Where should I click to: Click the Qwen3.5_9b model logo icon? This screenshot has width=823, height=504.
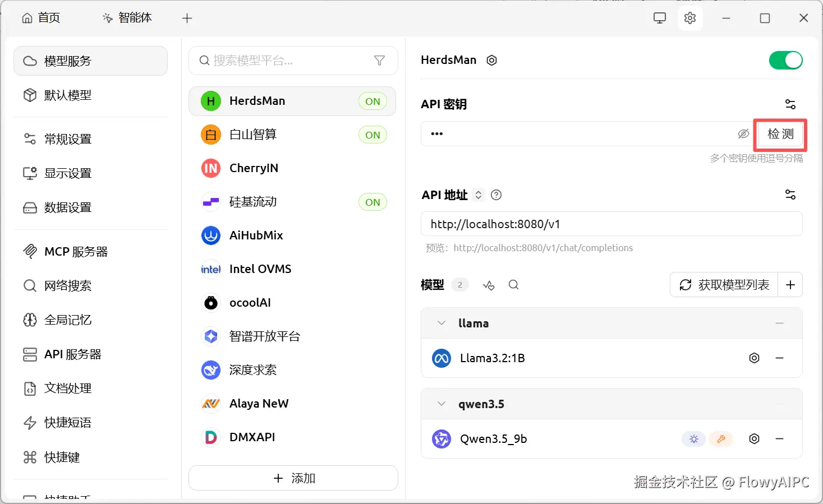coord(442,439)
